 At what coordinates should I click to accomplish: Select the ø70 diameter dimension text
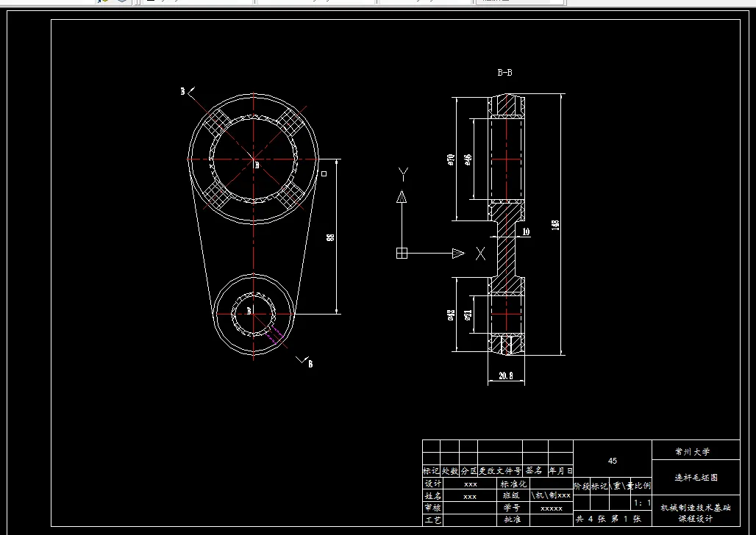(x=451, y=159)
